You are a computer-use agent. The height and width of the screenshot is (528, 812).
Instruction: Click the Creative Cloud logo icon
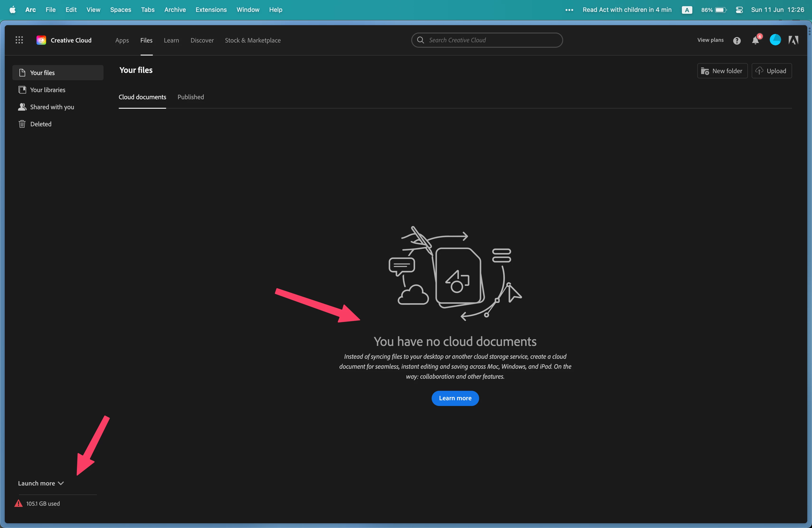pos(41,40)
